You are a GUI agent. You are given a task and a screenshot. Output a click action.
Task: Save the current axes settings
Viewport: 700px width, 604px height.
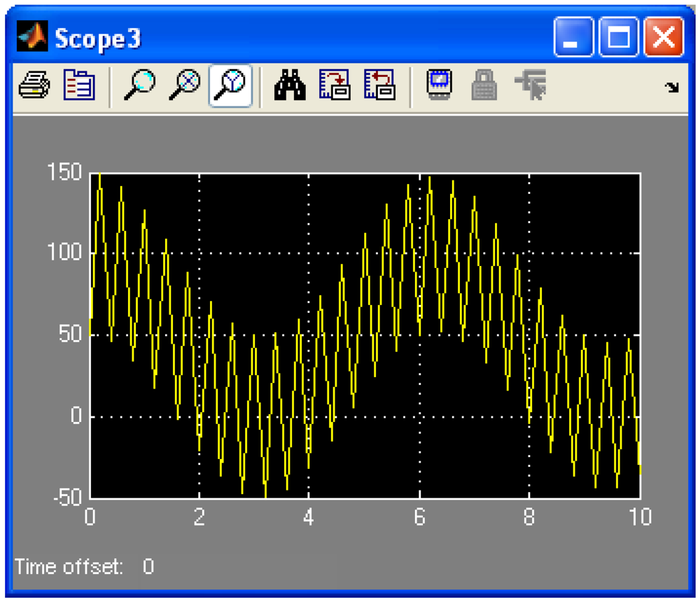point(335,86)
